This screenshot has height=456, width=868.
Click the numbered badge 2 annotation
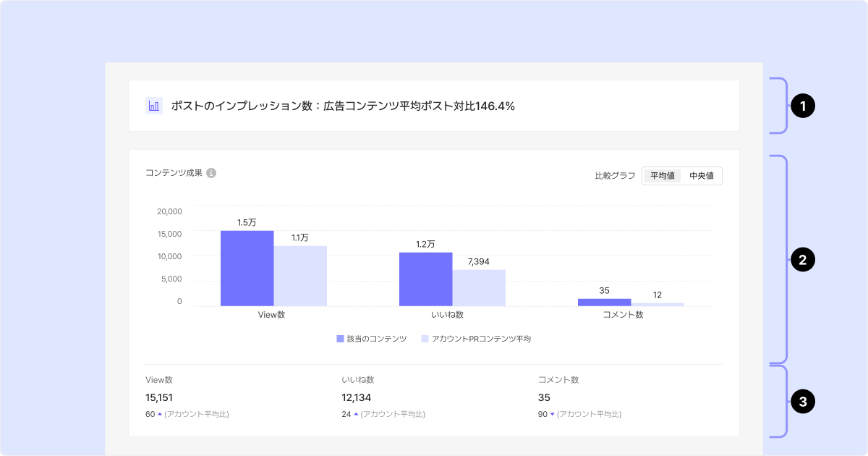pos(802,259)
